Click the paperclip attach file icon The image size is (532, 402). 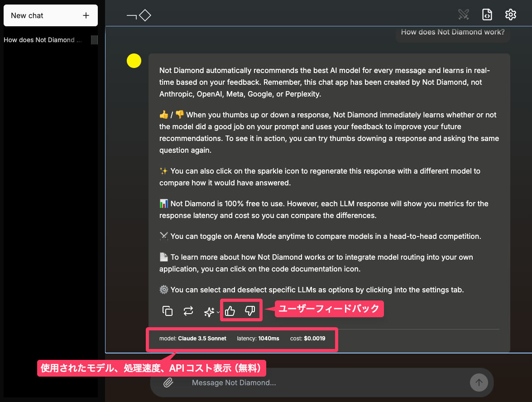coord(168,383)
